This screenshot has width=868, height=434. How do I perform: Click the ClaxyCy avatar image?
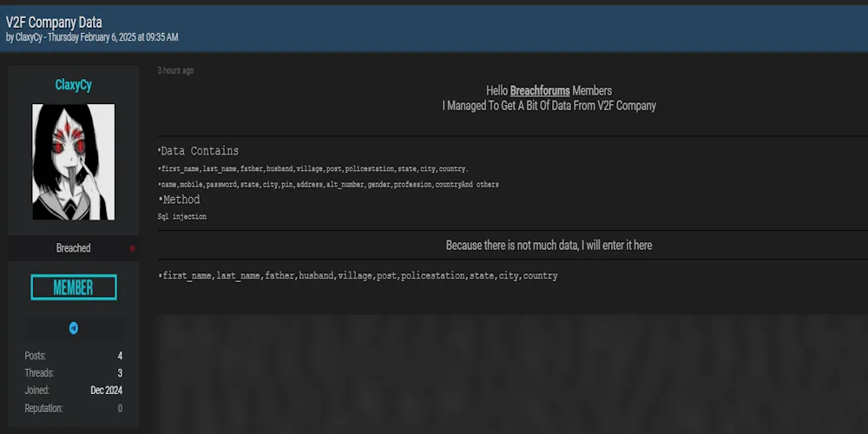pyautogui.click(x=74, y=161)
